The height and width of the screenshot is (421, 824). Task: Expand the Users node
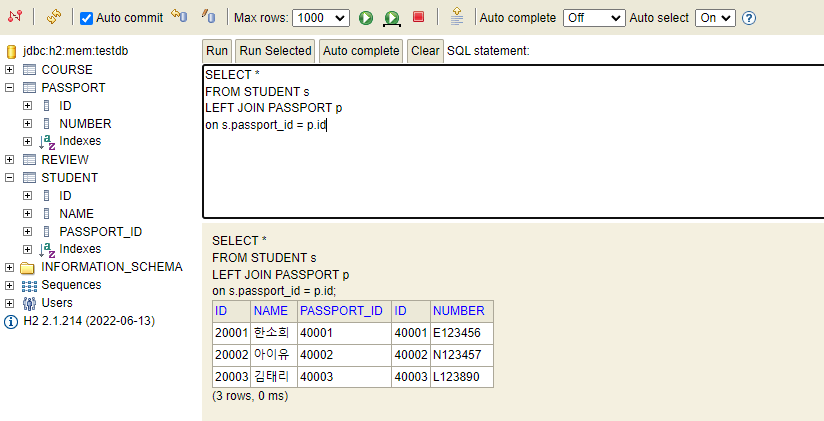[x=9, y=303]
